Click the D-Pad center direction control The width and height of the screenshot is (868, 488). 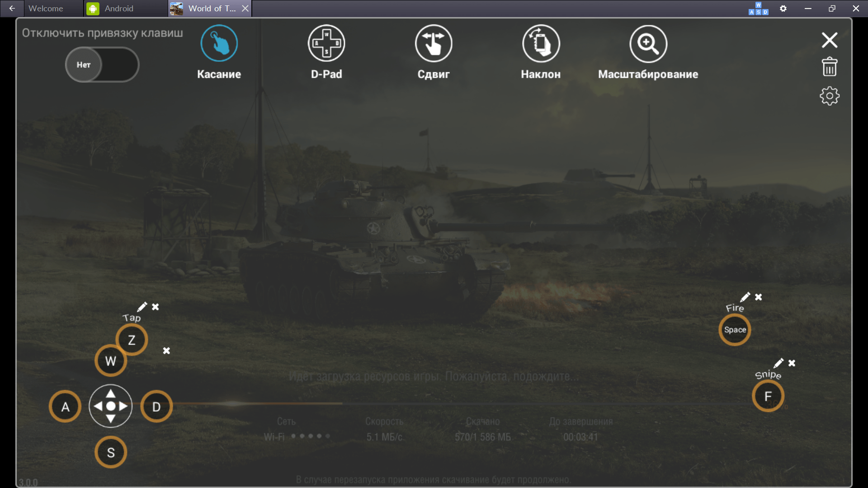click(110, 406)
